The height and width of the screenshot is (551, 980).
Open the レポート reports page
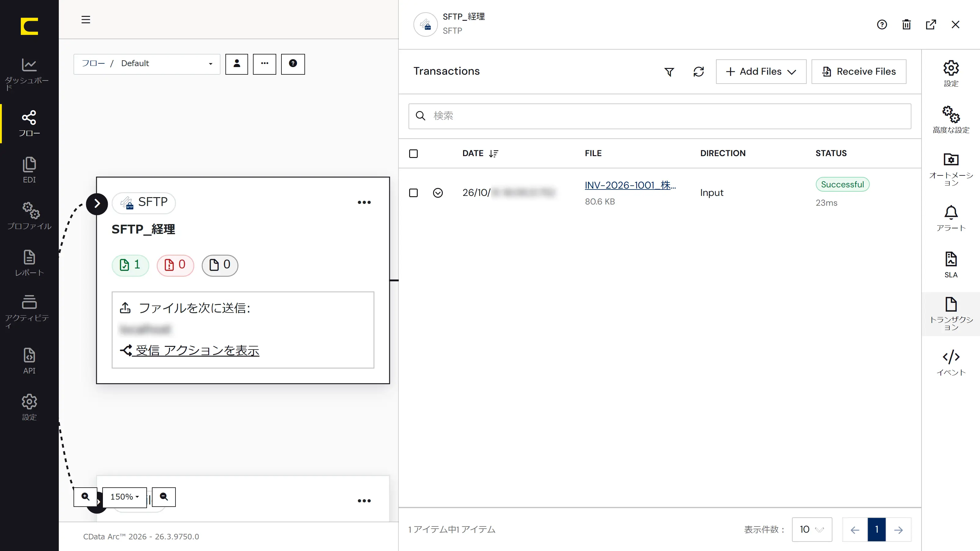coord(29,263)
